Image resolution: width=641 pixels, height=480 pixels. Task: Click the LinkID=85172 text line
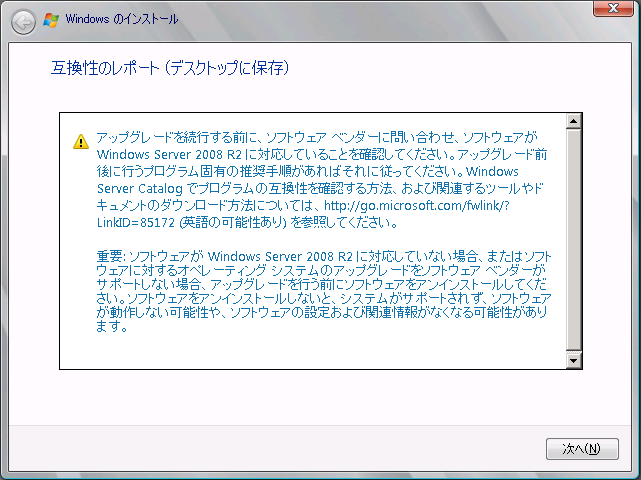247,222
